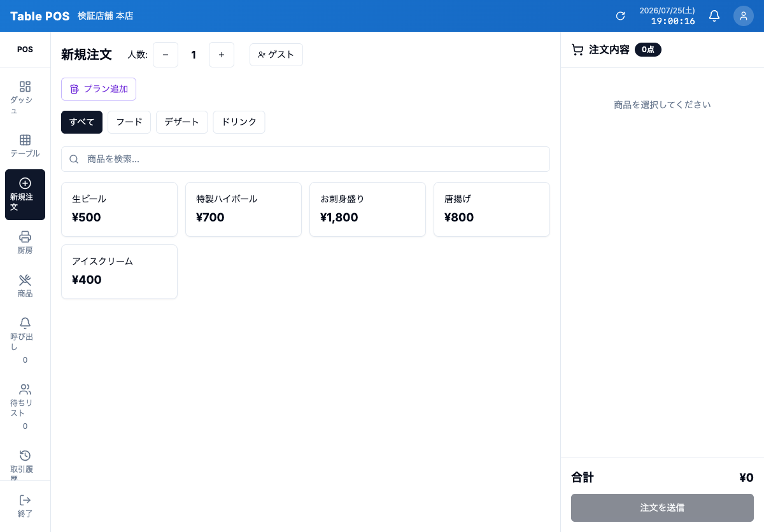
Task: Open Calls (呼び出し) in sidebar
Action: point(25,340)
